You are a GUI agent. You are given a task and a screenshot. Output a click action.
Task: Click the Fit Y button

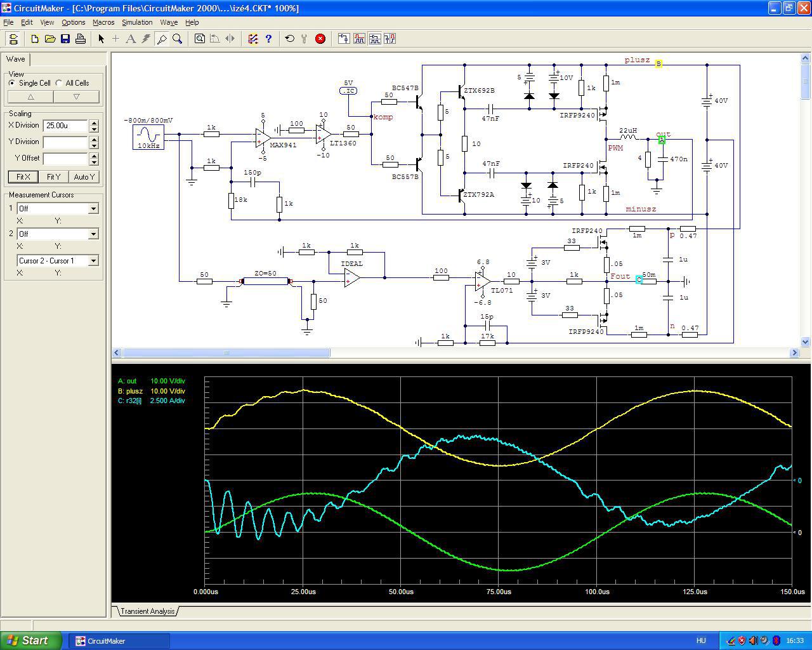(x=54, y=177)
